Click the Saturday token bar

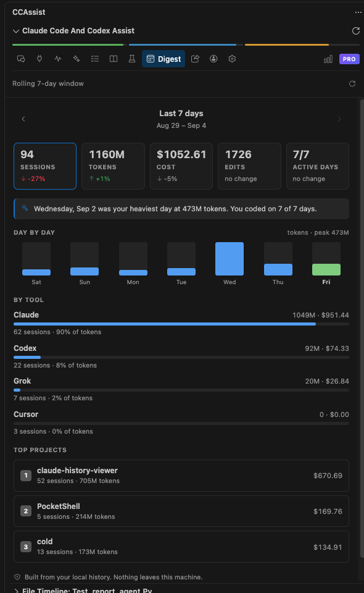point(36,272)
